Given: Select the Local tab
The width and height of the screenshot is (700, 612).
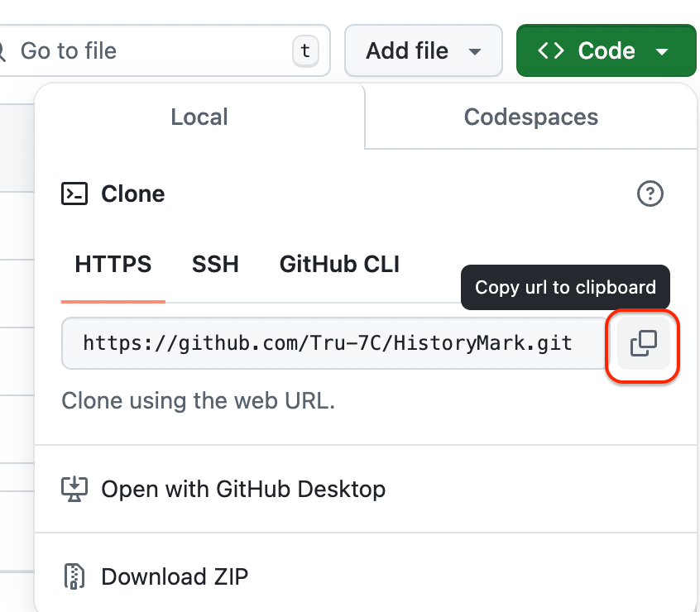Looking at the screenshot, I should (x=199, y=117).
